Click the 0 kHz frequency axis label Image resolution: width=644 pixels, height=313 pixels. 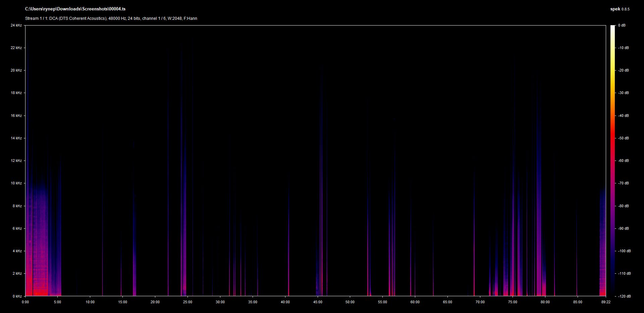17,296
